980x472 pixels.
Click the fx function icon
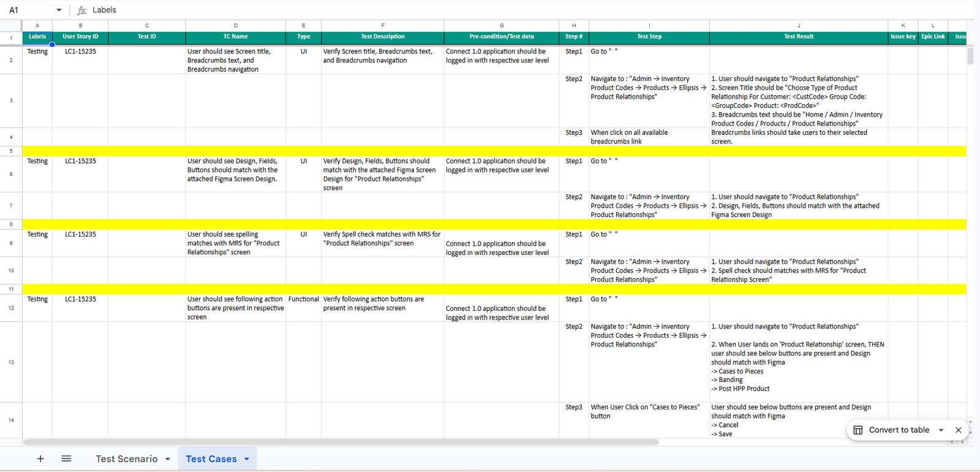pyautogui.click(x=81, y=10)
